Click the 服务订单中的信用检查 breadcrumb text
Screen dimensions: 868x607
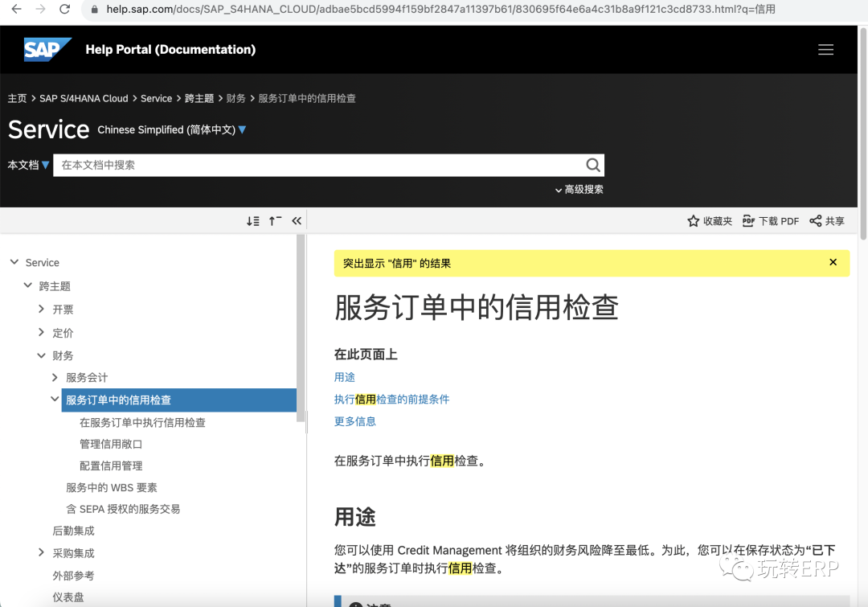click(x=307, y=99)
